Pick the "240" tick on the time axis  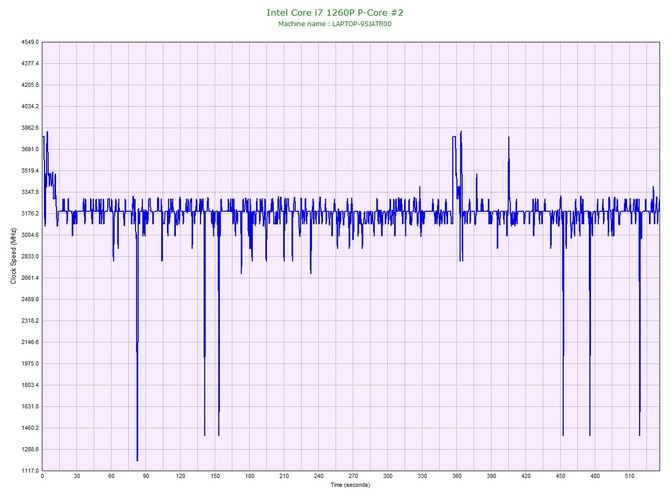319,476
